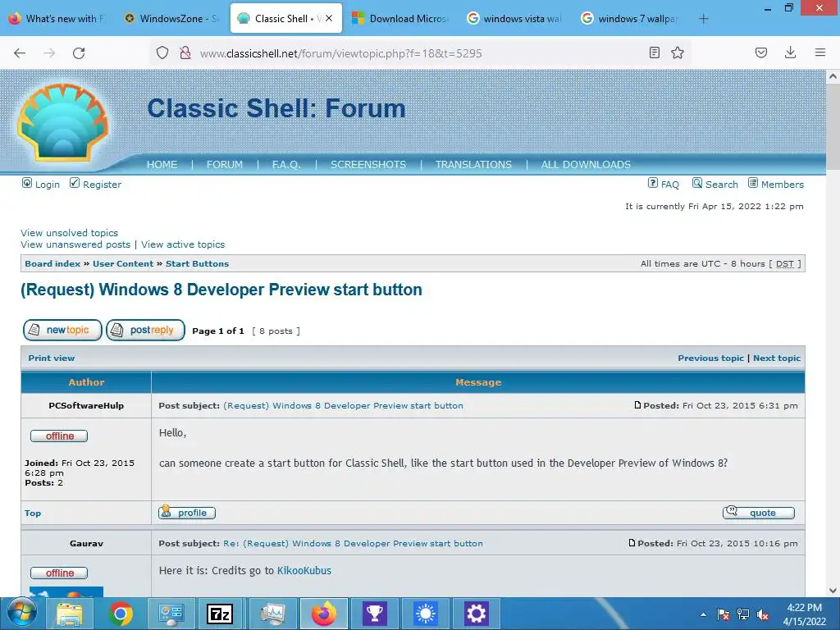Click the Classic Shell seashell logo
The image size is (840, 630).
tap(63, 123)
